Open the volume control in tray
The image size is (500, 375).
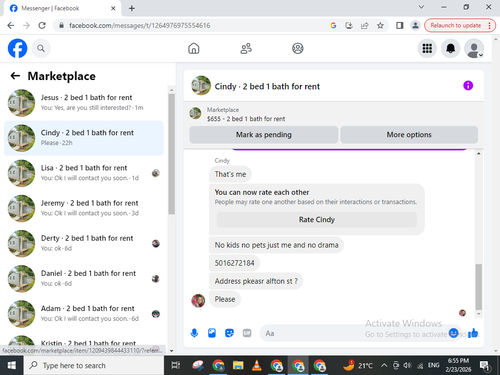point(407,365)
